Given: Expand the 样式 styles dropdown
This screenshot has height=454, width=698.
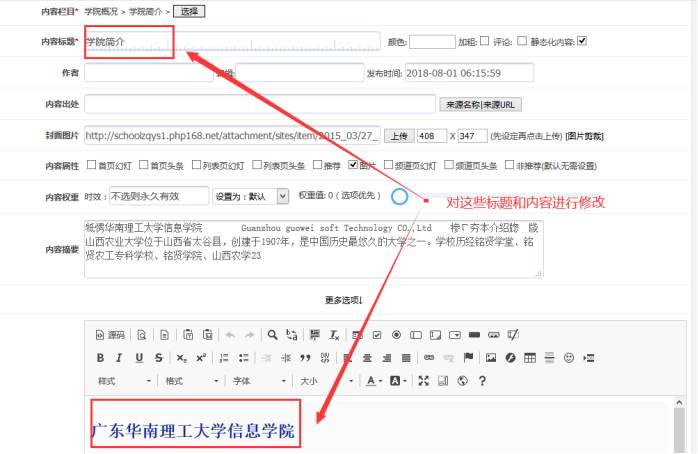Looking at the screenshot, I should tap(124, 381).
